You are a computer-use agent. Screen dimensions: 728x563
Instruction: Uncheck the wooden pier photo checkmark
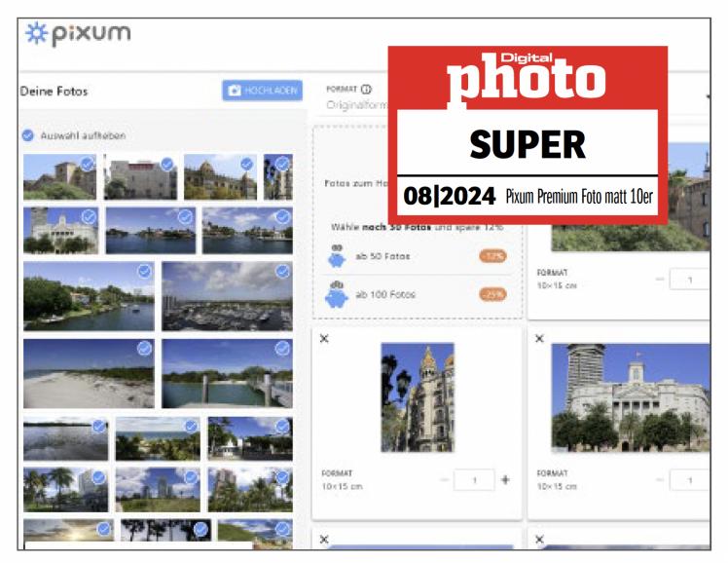point(282,349)
